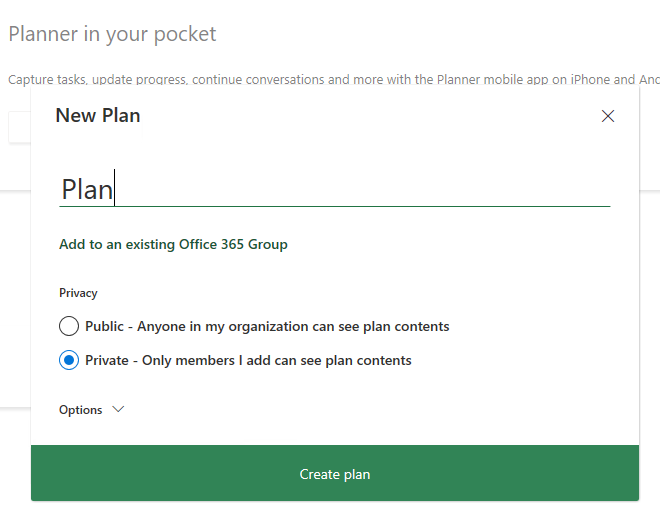The image size is (660, 510).
Task: Open Add to an existing Office 365 Group
Action: (x=173, y=244)
